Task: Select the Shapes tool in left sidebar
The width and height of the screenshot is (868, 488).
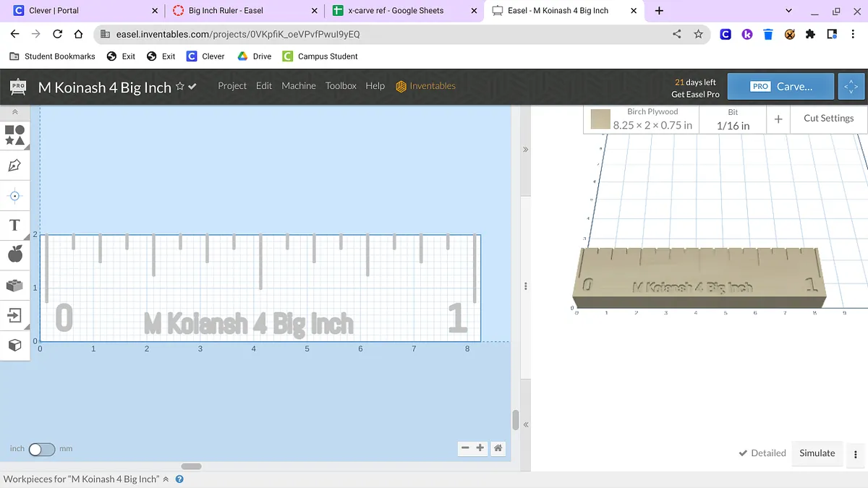Action: [x=14, y=134]
